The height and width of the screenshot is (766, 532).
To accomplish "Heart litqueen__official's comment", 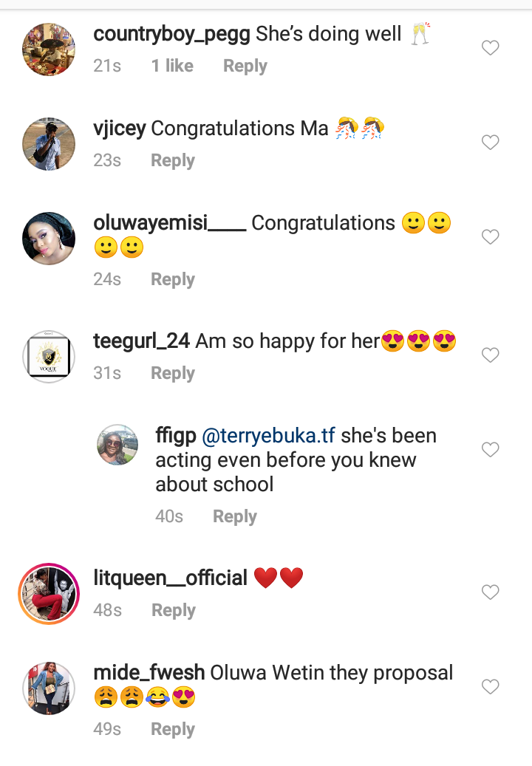I will [x=491, y=592].
